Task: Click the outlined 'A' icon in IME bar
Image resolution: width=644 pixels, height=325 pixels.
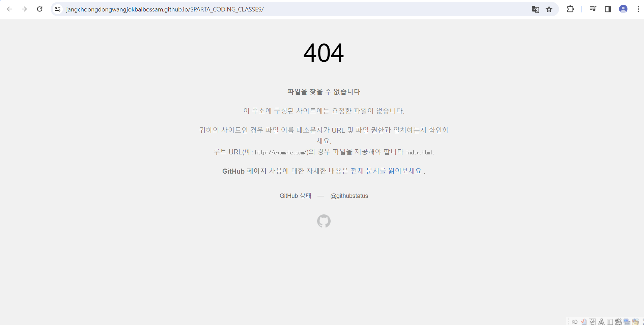Action: click(601, 322)
